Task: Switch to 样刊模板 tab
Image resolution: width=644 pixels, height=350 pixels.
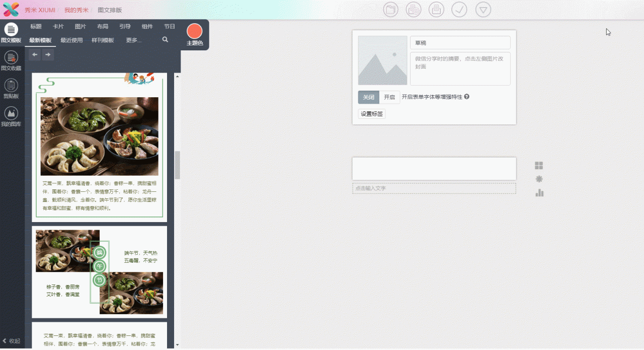Action: click(103, 40)
